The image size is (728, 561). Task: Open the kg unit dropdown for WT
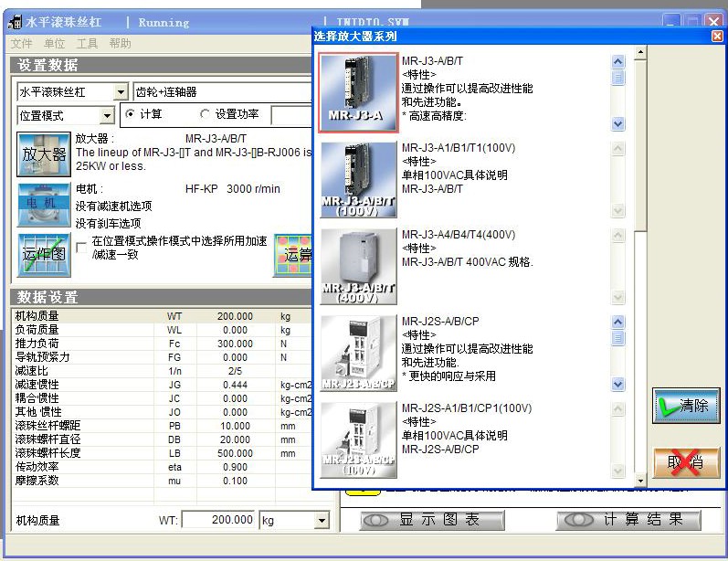[322, 521]
